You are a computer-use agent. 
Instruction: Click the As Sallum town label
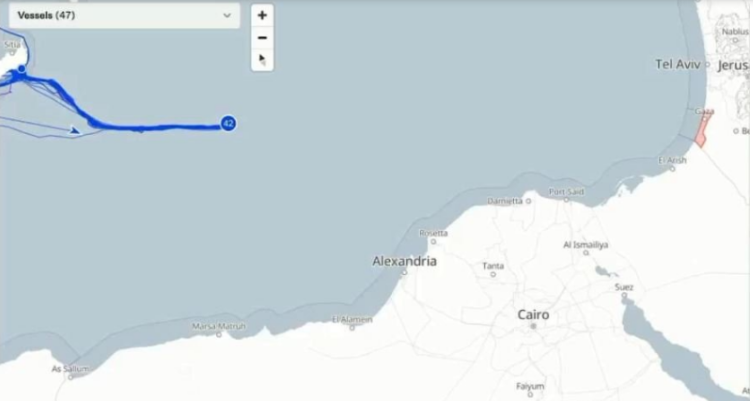click(71, 369)
